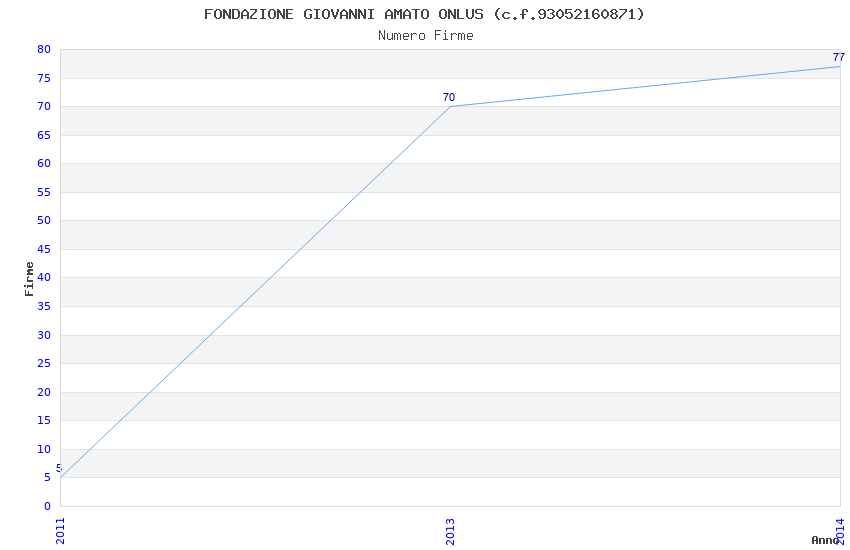
Task: Click the y-axis tick value 40
Action: [44, 277]
